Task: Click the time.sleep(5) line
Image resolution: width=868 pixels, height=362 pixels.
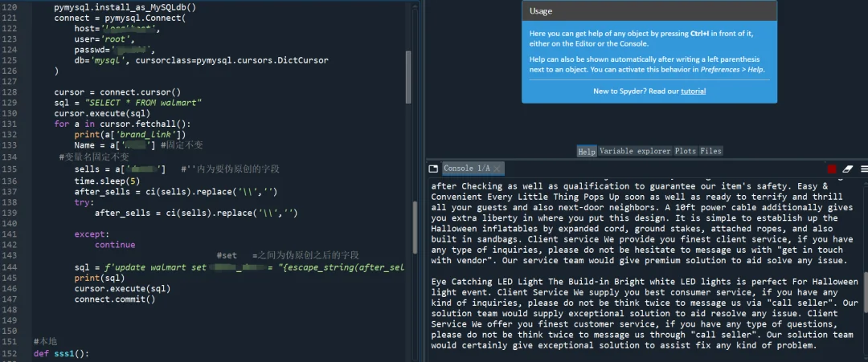Action: click(107, 181)
